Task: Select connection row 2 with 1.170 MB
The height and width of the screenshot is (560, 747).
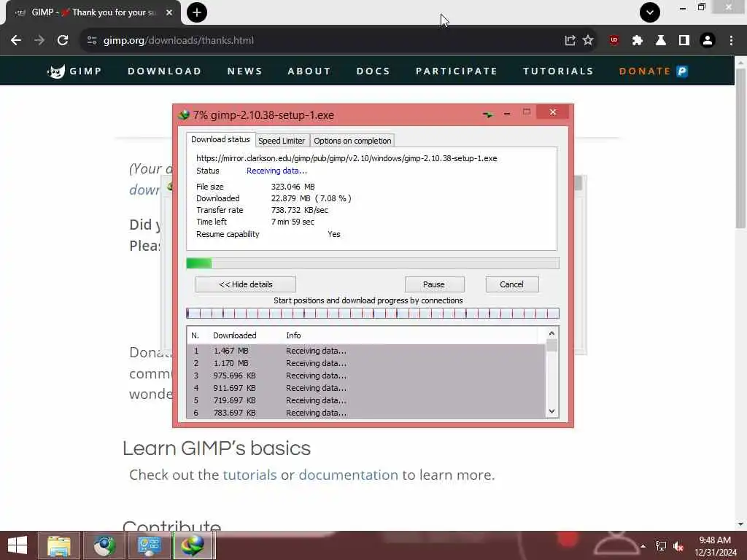Action: [366, 363]
